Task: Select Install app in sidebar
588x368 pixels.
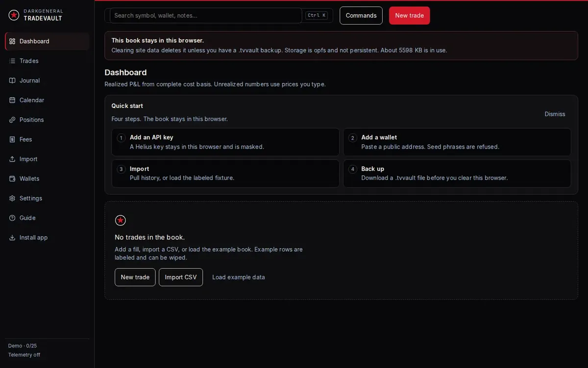Action: point(47,237)
